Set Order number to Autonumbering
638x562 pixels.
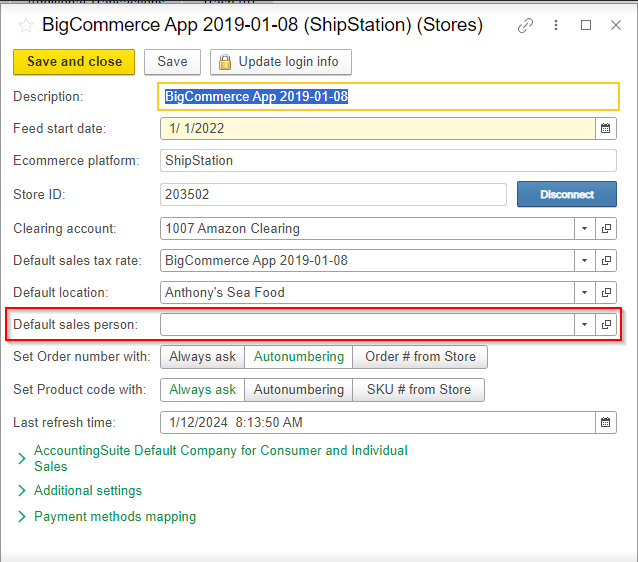298,357
